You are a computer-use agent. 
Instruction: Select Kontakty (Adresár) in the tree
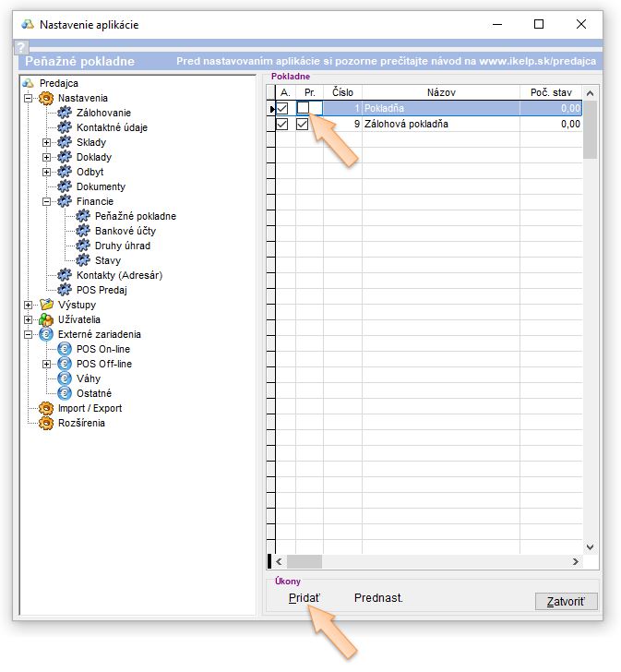click(x=119, y=275)
